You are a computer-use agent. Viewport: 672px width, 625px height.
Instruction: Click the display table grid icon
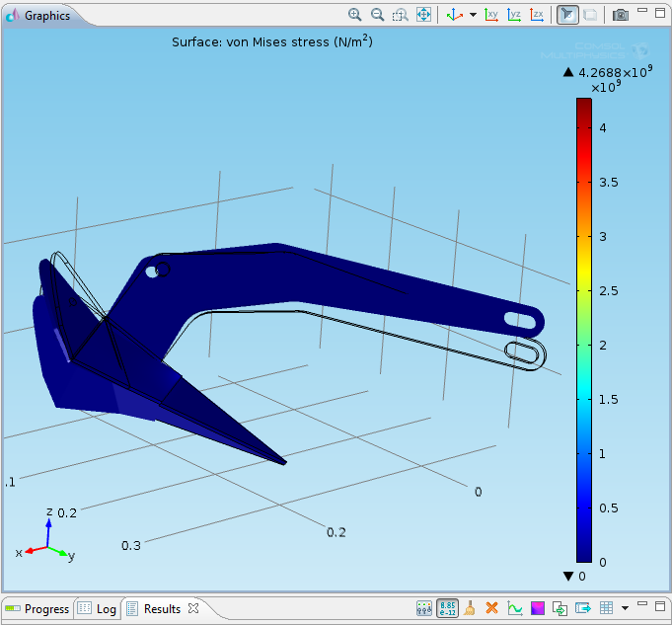(606, 608)
